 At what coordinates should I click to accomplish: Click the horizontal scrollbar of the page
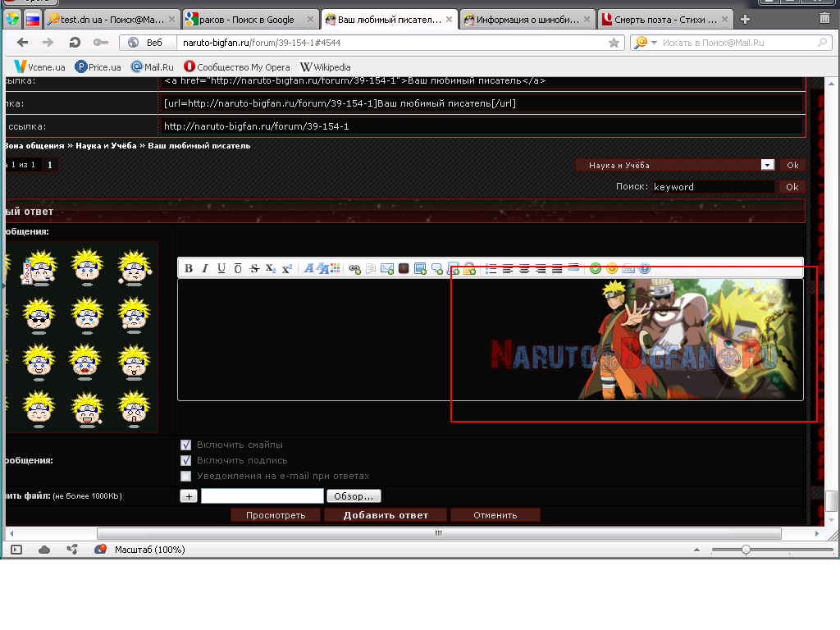pos(439,533)
